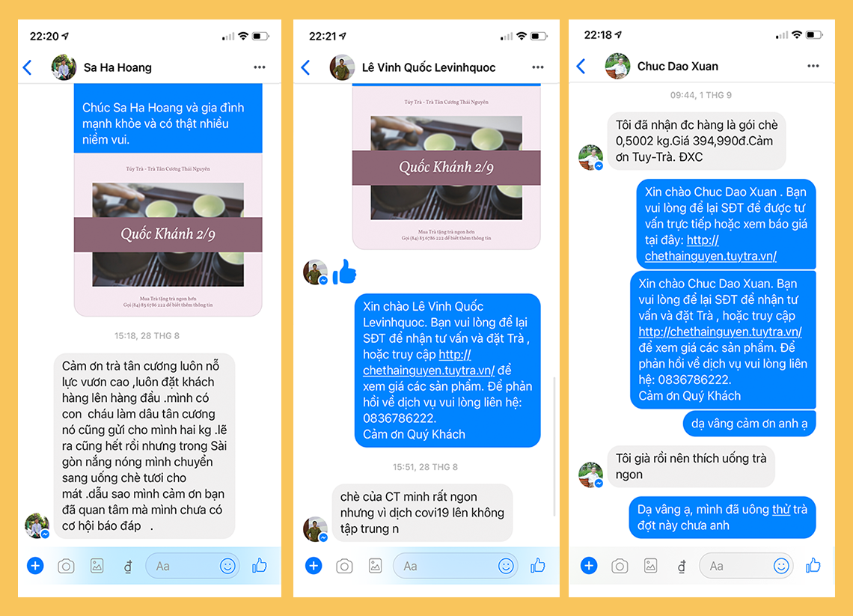Open chethainguyen.tuytra.vn link in Lê Vinh Quốc chat
Viewport: 853px width, 616px height.
[429, 362]
